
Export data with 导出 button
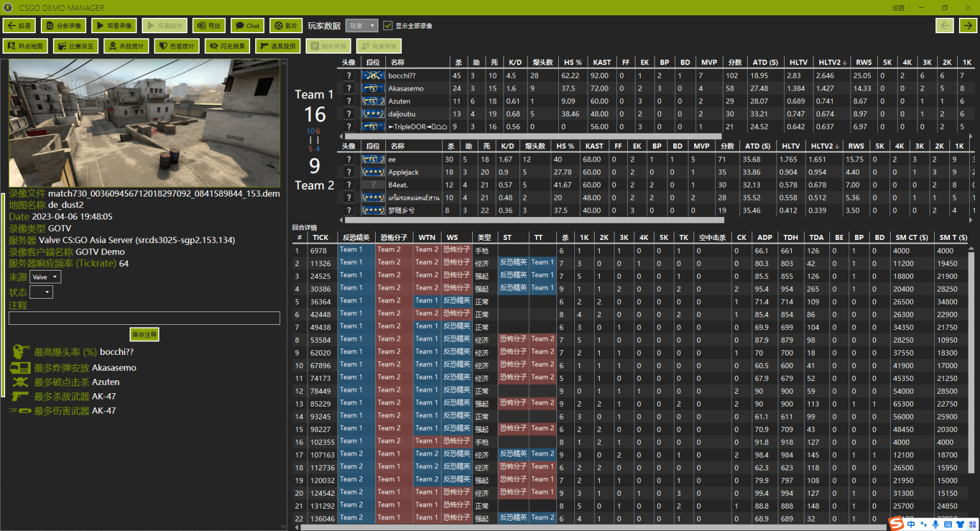[209, 26]
